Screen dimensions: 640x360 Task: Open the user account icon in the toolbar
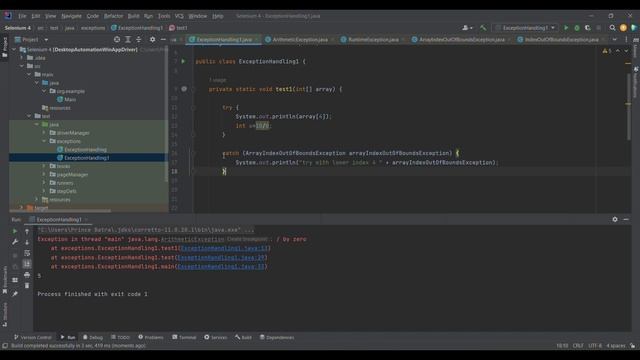coord(467,28)
